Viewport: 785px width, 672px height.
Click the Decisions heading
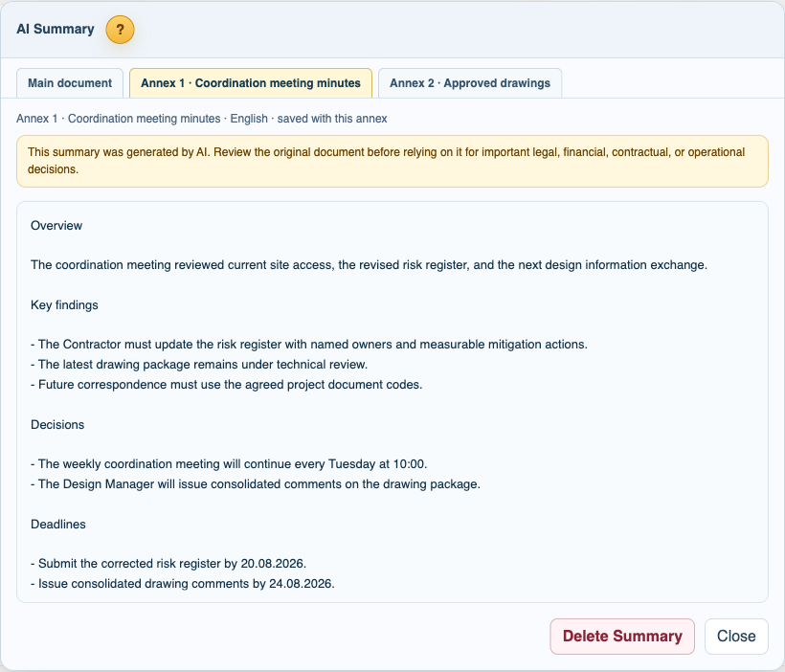[x=57, y=425]
